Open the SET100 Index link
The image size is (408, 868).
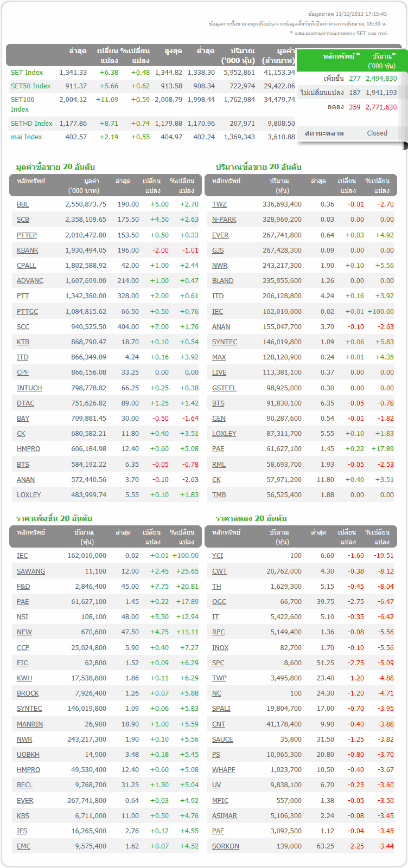[22, 104]
